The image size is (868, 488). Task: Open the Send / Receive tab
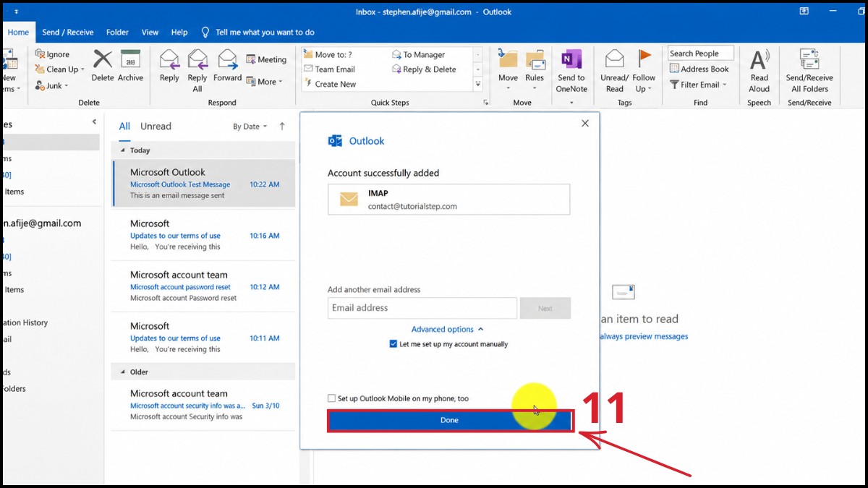click(68, 32)
